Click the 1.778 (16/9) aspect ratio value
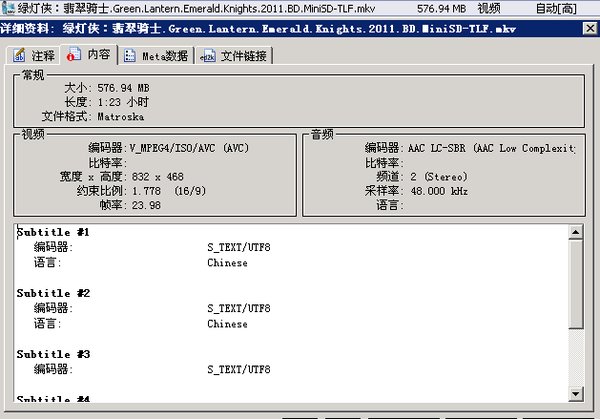 click(x=169, y=191)
